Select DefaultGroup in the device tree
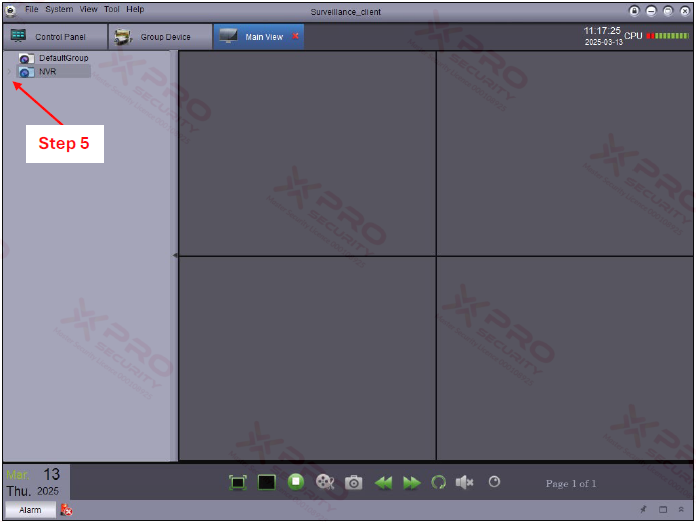Viewport: 696px width, 522px height. [x=53, y=58]
